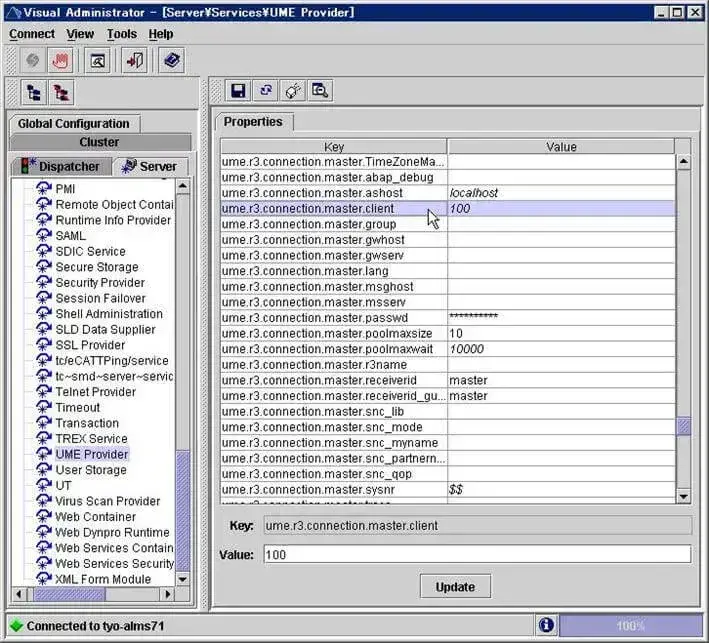Screen dimensions: 709x643
Task: Select the Properties tab
Action: [253, 122]
